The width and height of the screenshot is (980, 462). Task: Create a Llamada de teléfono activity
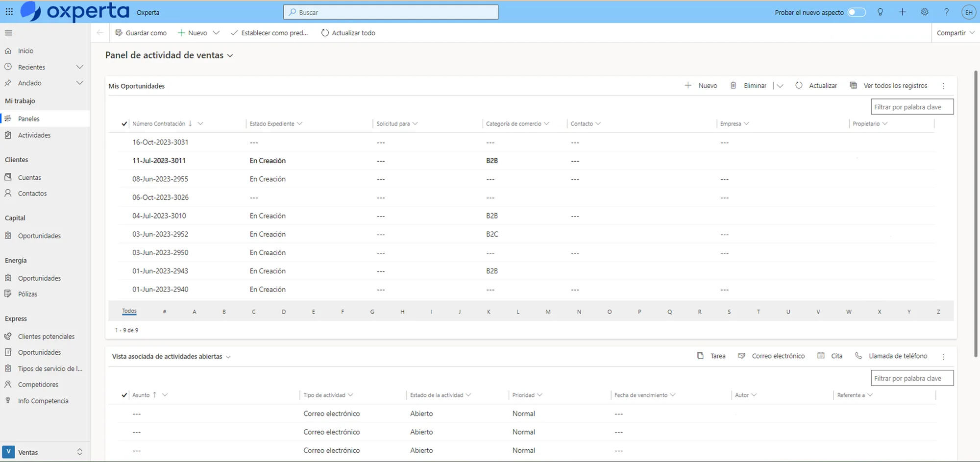coord(891,356)
